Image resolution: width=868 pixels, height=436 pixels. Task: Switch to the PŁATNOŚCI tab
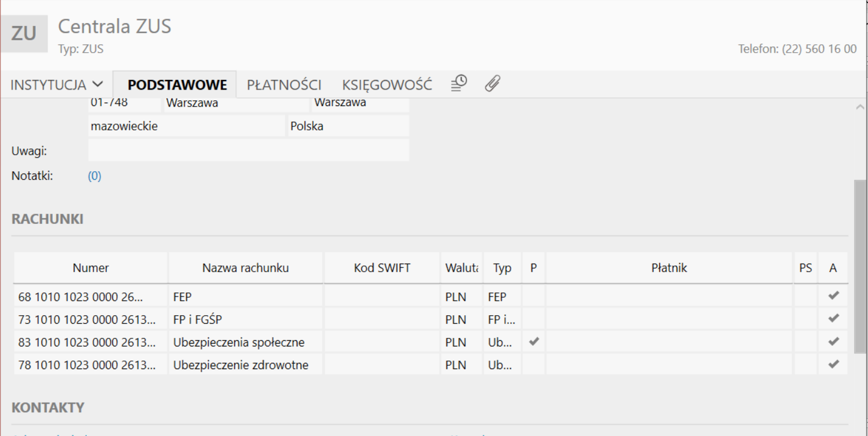(284, 85)
